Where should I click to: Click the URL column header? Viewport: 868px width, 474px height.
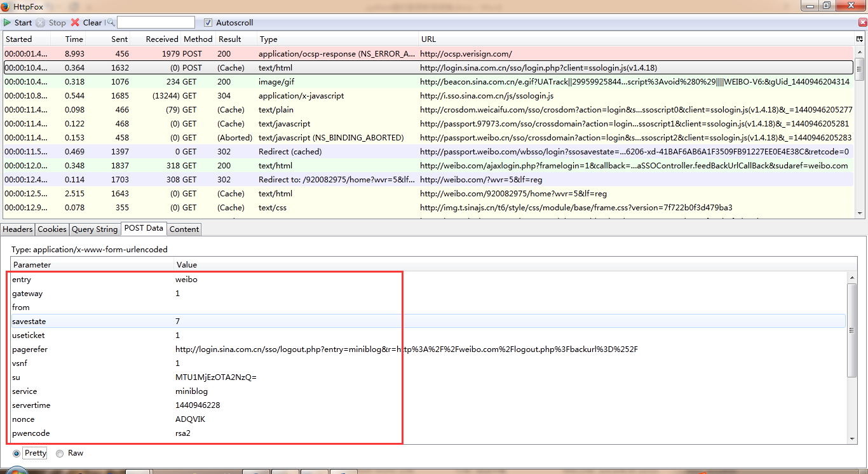(636, 39)
